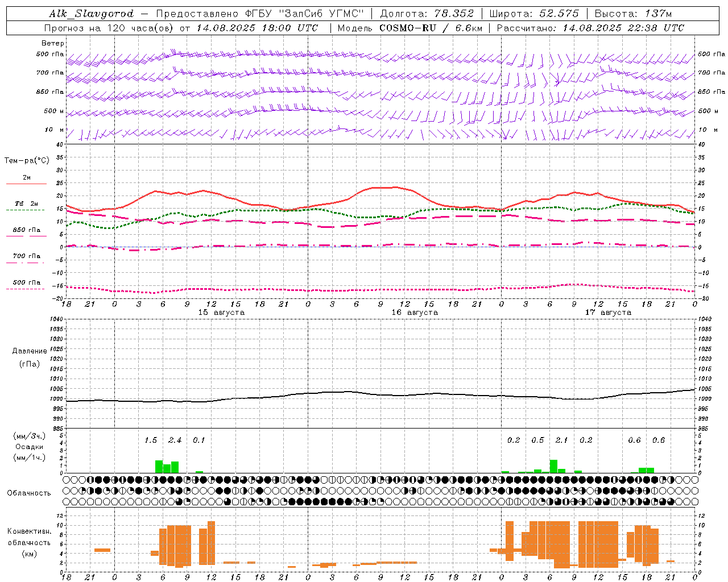Screen dimensions: 728x582
Task: Click the "Ветер" wind panel label
Action: point(52,43)
